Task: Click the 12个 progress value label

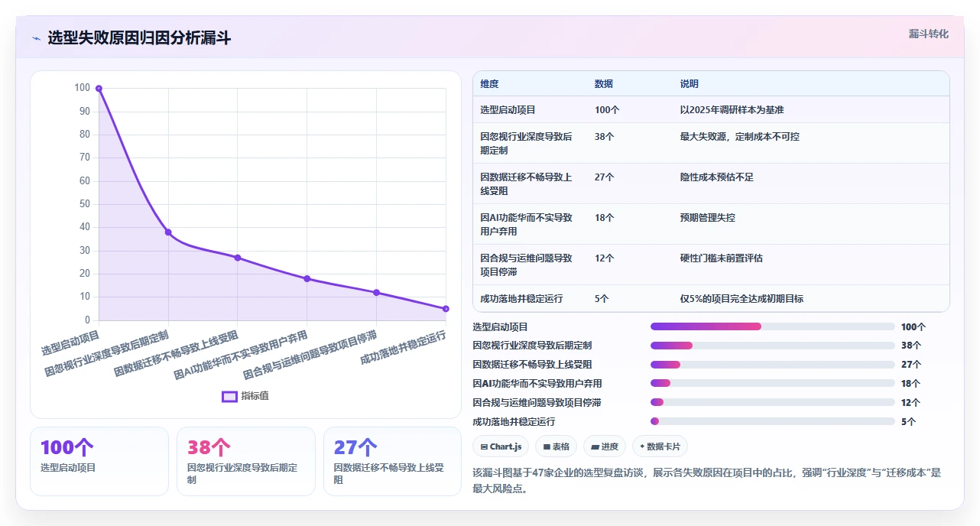Action: click(x=910, y=403)
